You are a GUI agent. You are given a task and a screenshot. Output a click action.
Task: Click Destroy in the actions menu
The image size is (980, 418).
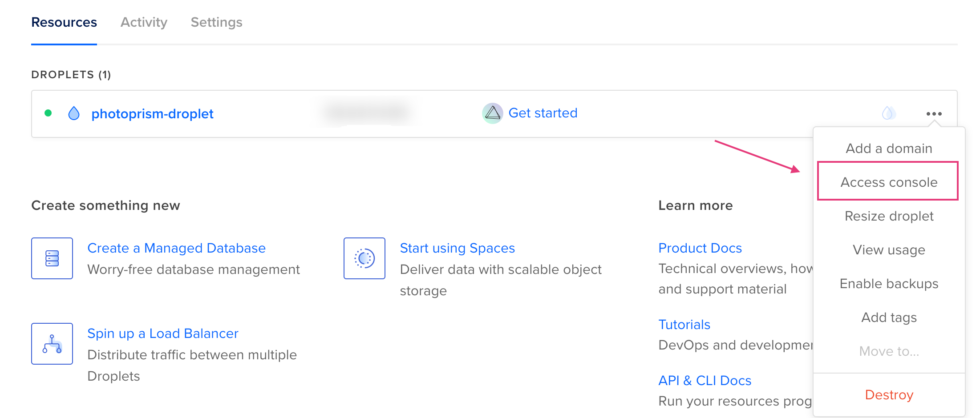(889, 395)
